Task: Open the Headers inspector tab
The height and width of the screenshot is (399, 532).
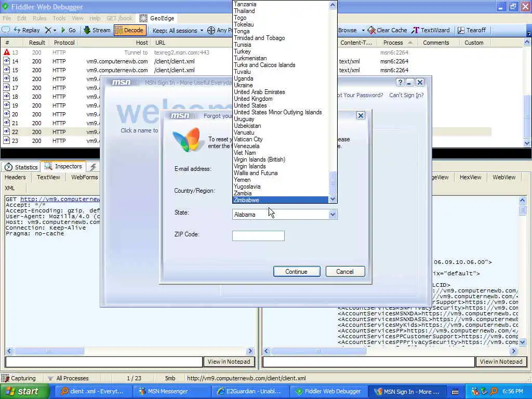Action: [15, 177]
